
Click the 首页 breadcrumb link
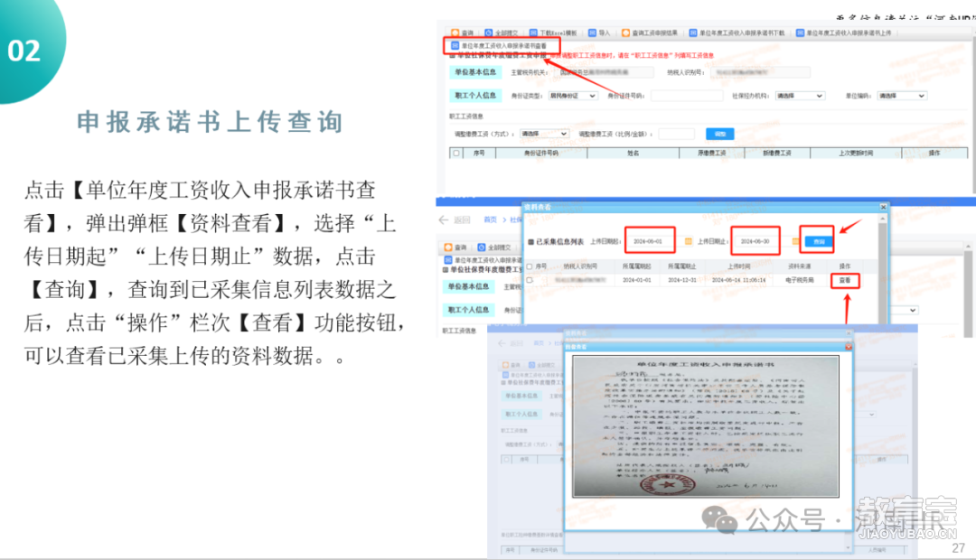[x=491, y=219]
